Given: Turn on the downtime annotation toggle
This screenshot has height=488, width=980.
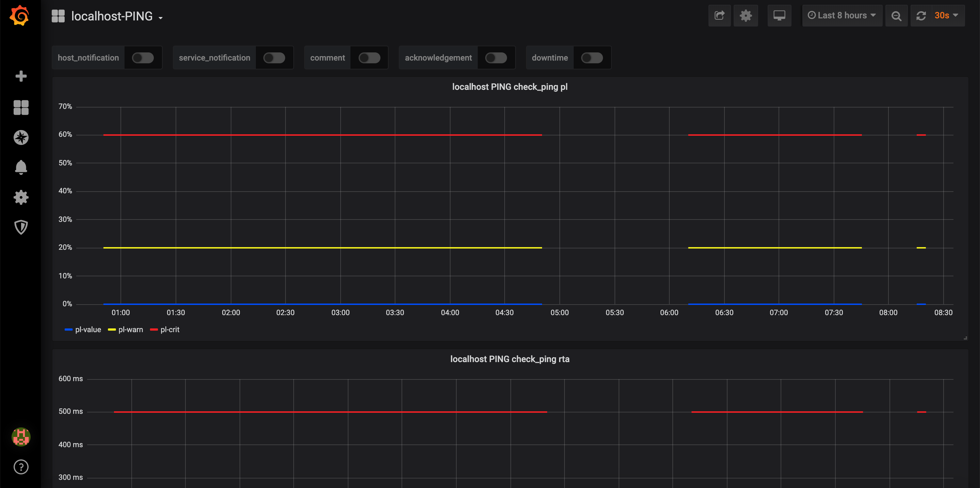Looking at the screenshot, I should (x=592, y=58).
